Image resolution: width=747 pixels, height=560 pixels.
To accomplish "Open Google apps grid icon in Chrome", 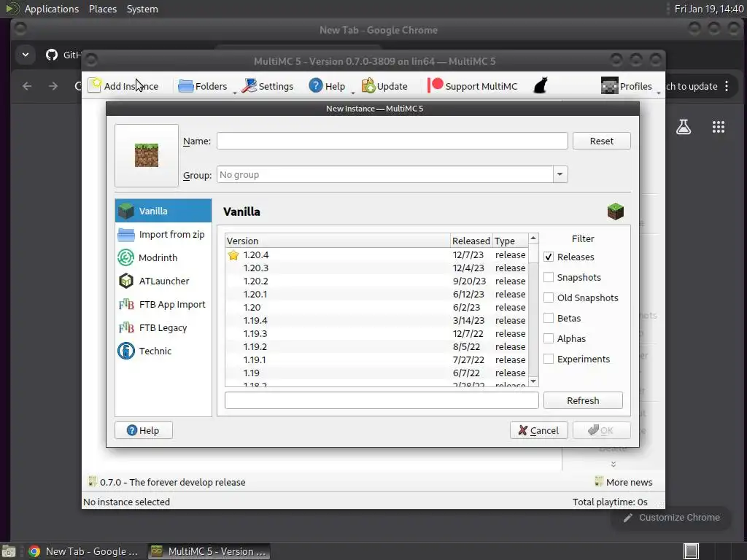I will pyautogui.click(x=718, y=127).
